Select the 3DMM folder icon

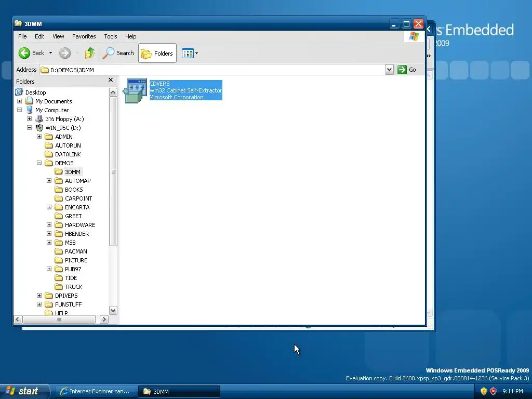tap(59, 171)
